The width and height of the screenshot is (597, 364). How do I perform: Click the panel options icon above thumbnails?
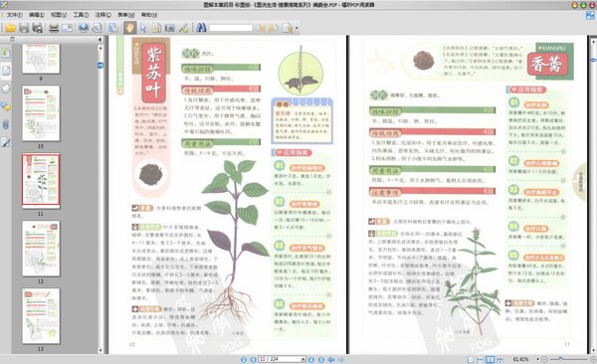coord(12,39)
